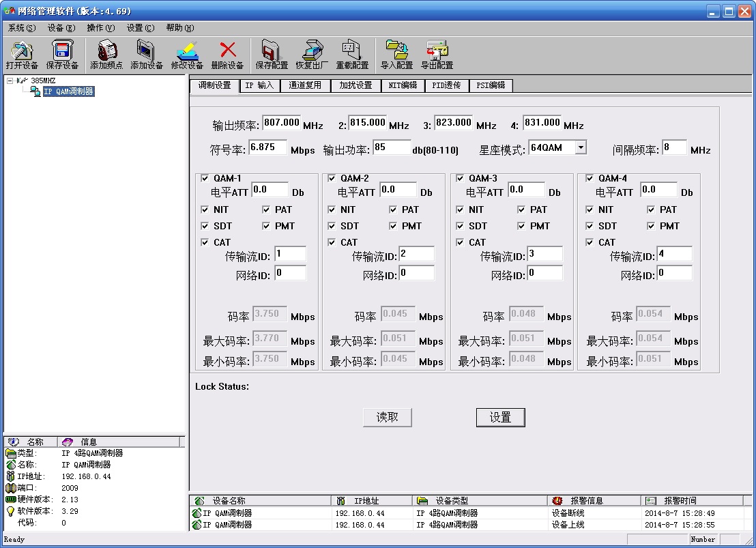756x548 pixels.
Task: Collapse the 385MHZ tree node
Action: pos(10,81)
